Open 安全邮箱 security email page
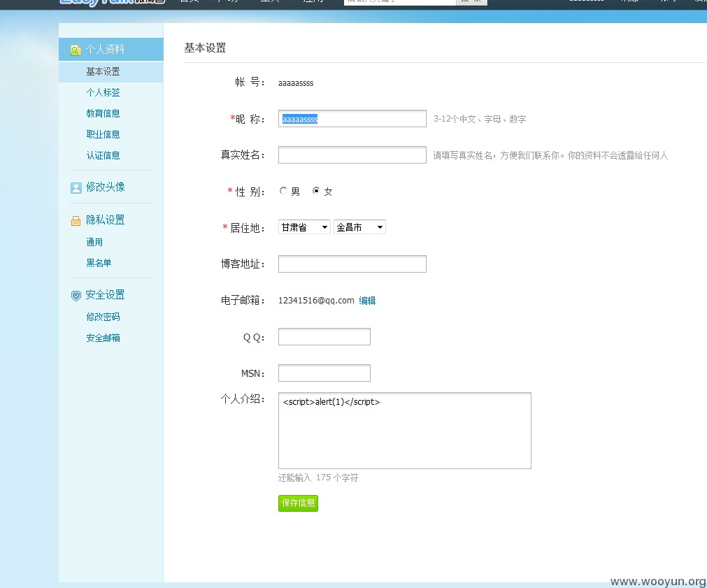Screen dimensions: 707x588 [103, 338]
